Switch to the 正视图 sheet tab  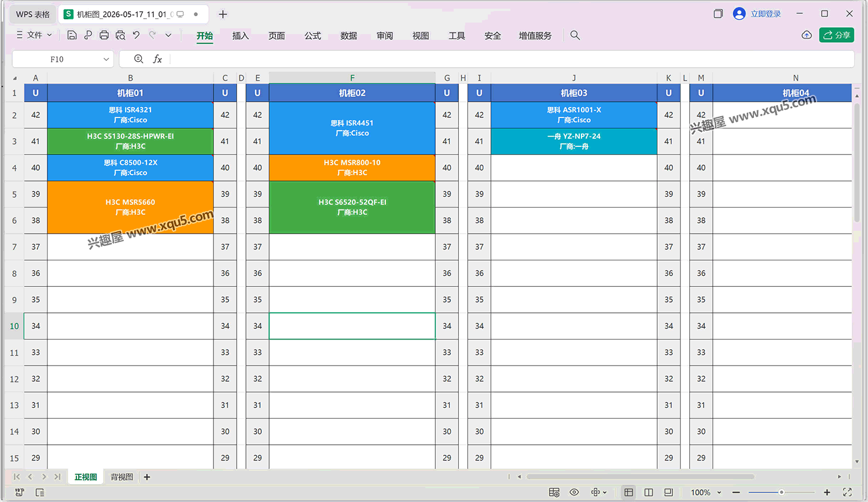86,477
